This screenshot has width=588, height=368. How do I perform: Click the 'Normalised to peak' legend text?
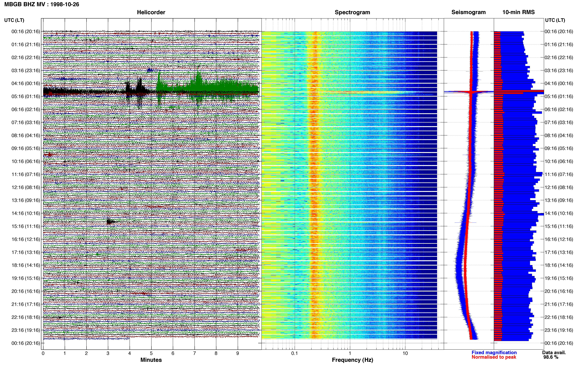[x=494, y=357]
